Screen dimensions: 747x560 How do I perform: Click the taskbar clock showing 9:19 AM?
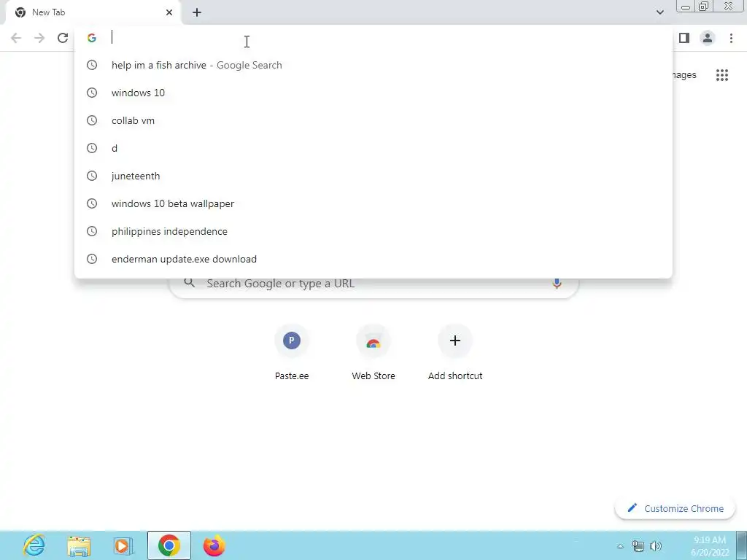click(710, 546)
